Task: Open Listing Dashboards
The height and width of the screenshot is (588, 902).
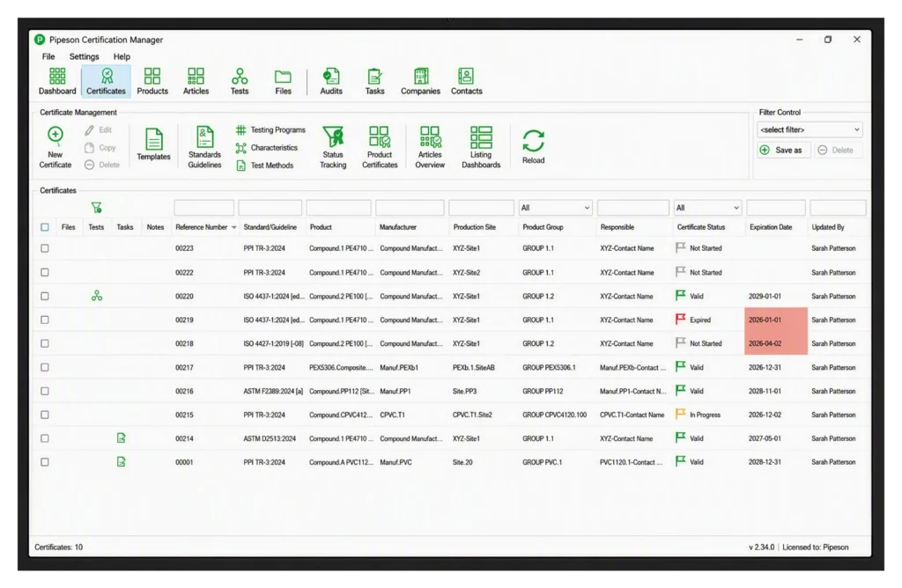Action: (x=481, y=147)
